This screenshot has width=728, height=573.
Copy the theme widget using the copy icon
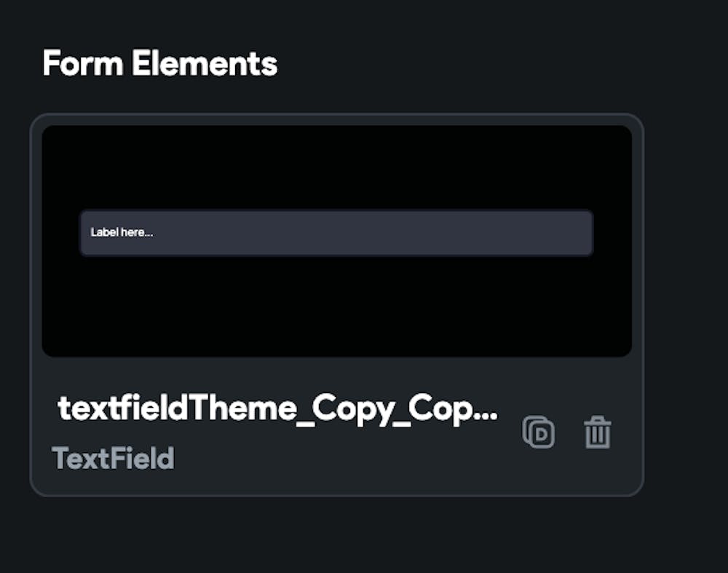pyautogui.click(x=539, y=432)
